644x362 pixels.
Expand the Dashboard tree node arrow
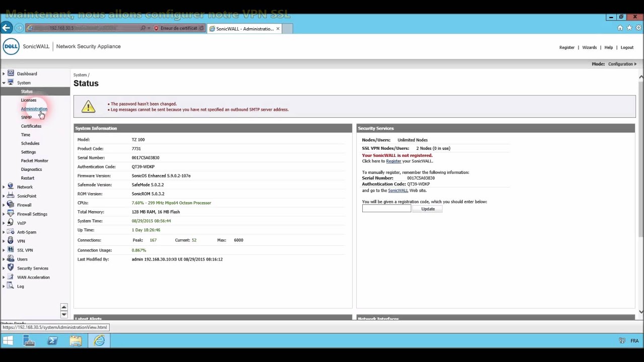[x=4, y=74]
